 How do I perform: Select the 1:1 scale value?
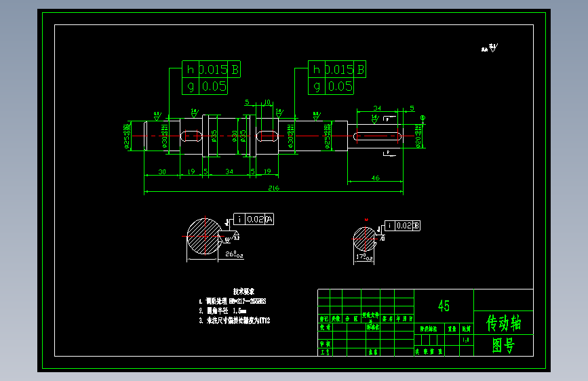point(466,340)
